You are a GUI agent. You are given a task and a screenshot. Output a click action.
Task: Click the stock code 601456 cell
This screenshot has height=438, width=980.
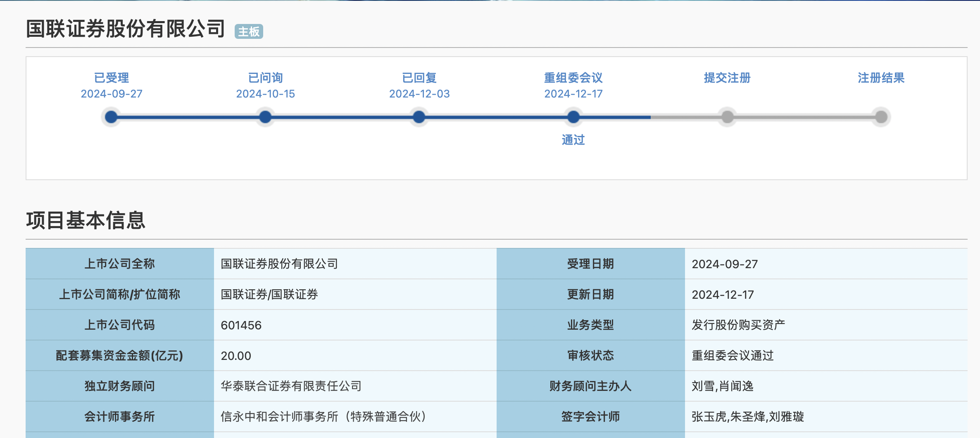(x=241, y=325)
